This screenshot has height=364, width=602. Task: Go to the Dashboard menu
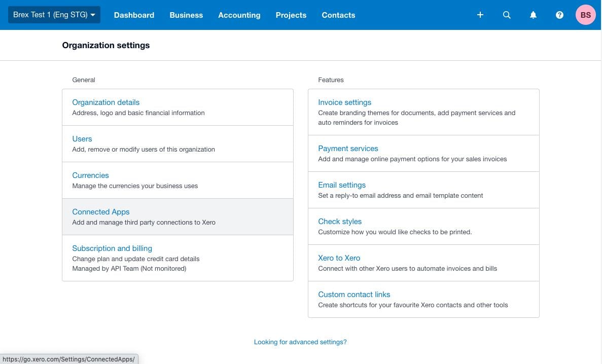point(134,15)
